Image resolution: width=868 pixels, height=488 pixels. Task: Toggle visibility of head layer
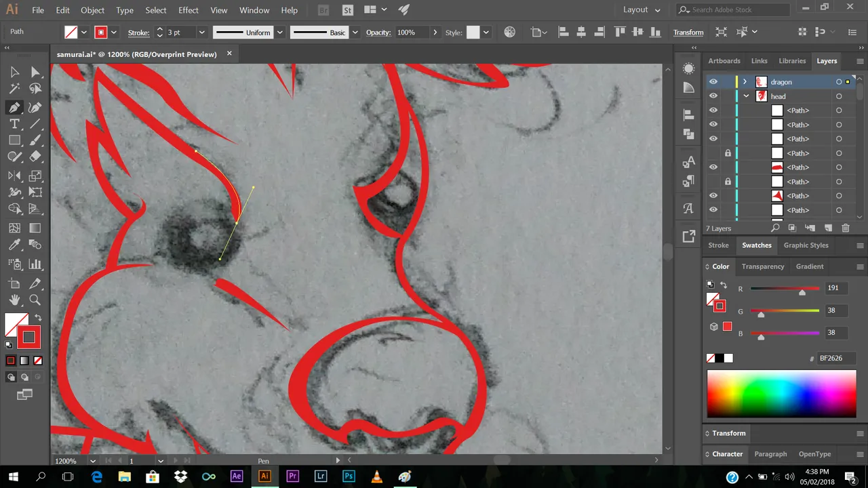point(713,96)
